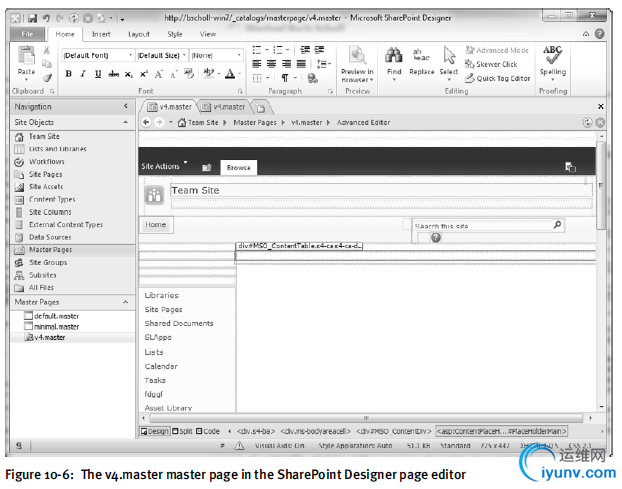Screen dimensions: 622x489
Task: Switch to Design view
Action: 155,431
